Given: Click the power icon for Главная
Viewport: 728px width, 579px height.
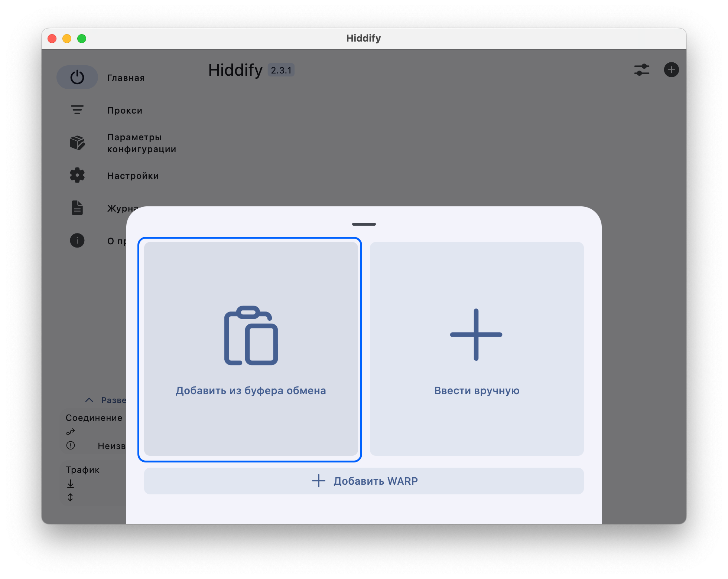Looking at the screenshot, I should pyautogui.click(x=77, y=77).
